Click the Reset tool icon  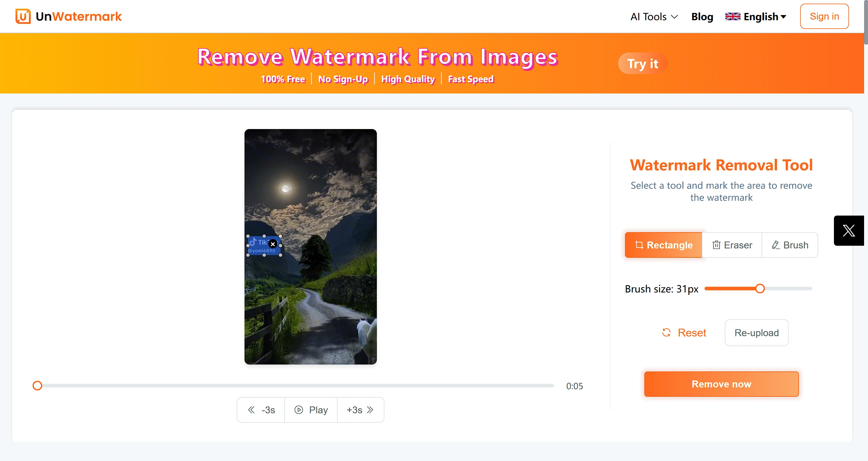667,332
